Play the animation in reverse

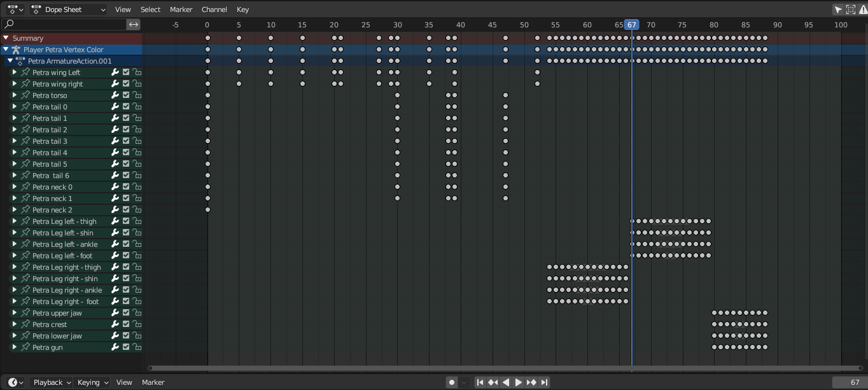pyautogui.click(x=506, y=382)
